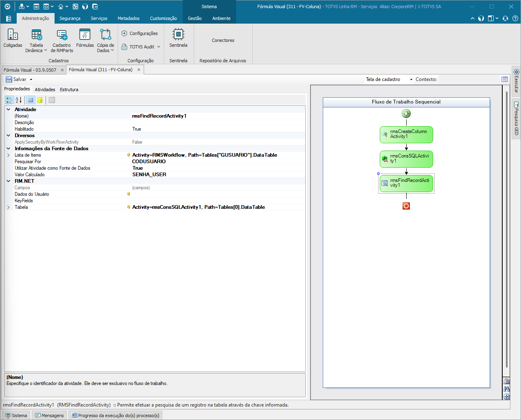521x420 pixels.
Task: Open the Cópia de Dados dropdown
Action: [x=112, y=50]
